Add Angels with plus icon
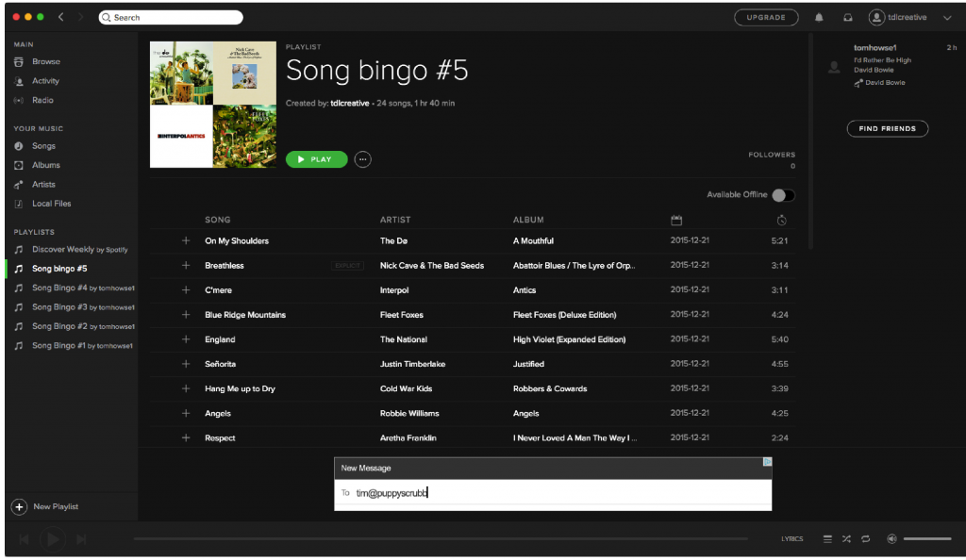 (186, 413)
